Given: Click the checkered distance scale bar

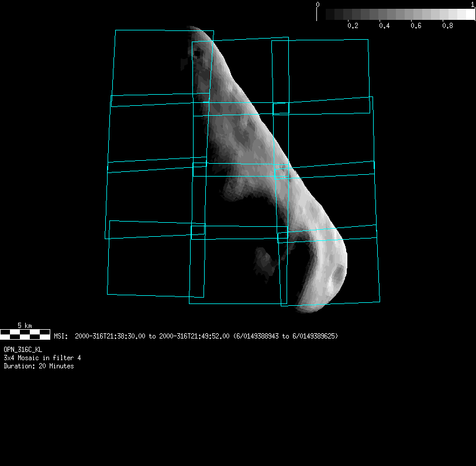Looking at the screenshot, I should (25, 334).
